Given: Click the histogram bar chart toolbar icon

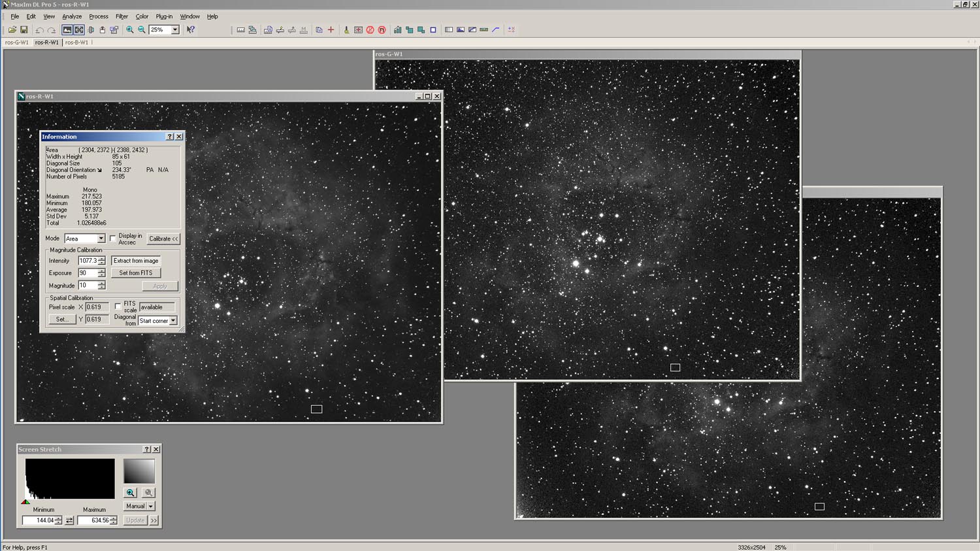Looking at the screenshot, I should [x=397, y=30].
